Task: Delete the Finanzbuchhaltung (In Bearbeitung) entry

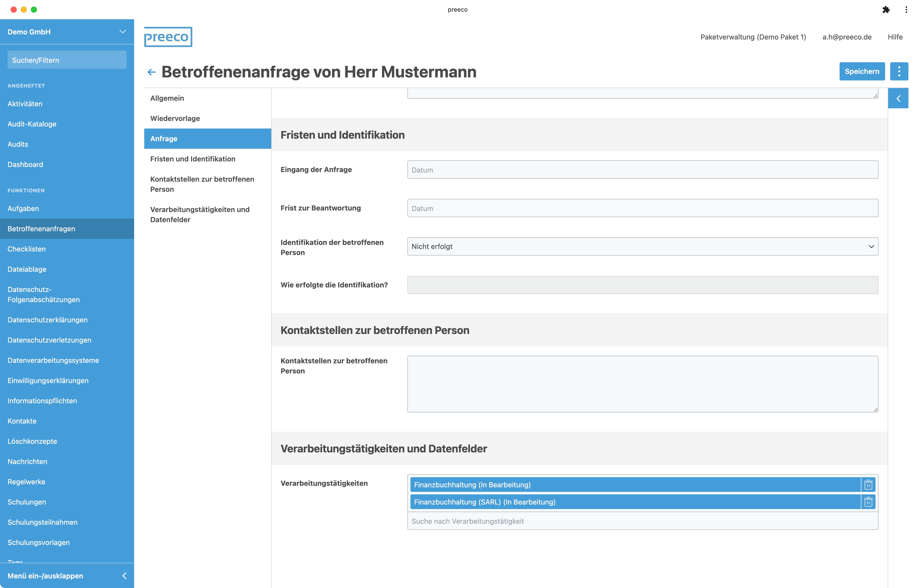Action: [868, 485]
